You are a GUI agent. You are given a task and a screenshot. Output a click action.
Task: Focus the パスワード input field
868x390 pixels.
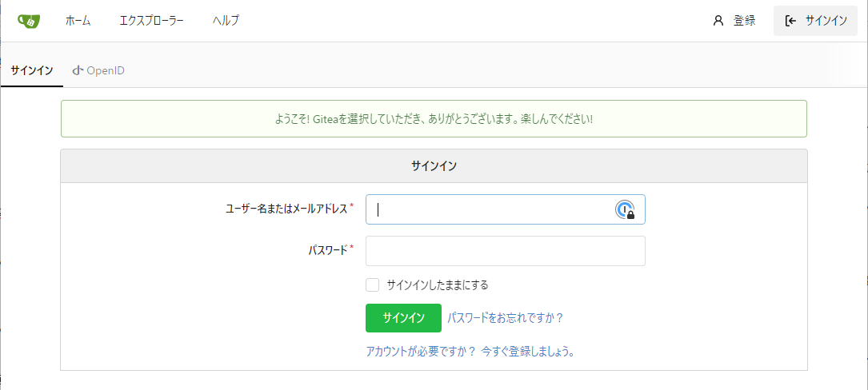tap(506, 251)
